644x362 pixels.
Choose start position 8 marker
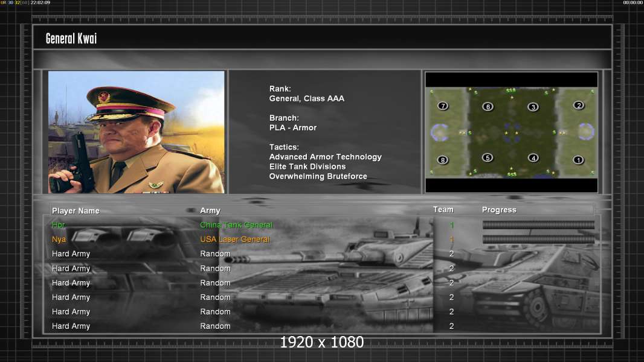(443, 160)
